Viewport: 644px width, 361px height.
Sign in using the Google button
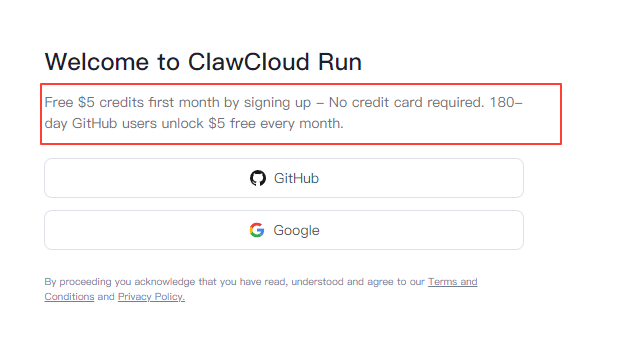tap(284, 230)
